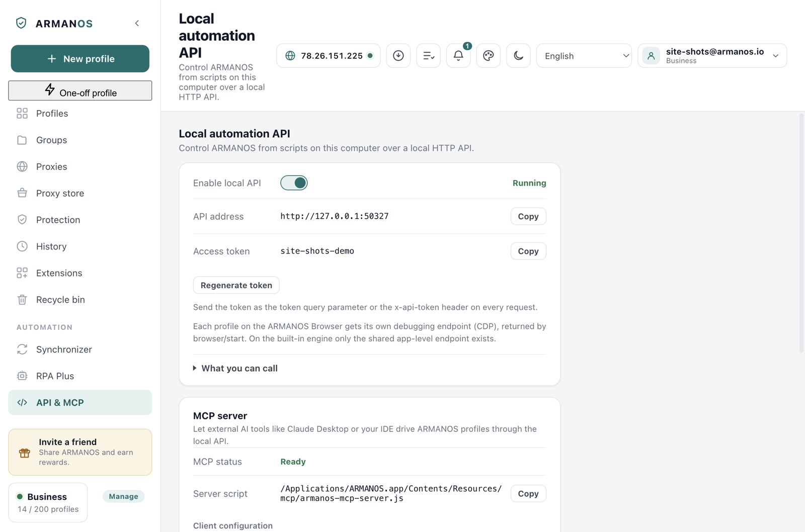Click the site-shots-demo token text
This screenshot has width=805, height=532.
(317, 251)
